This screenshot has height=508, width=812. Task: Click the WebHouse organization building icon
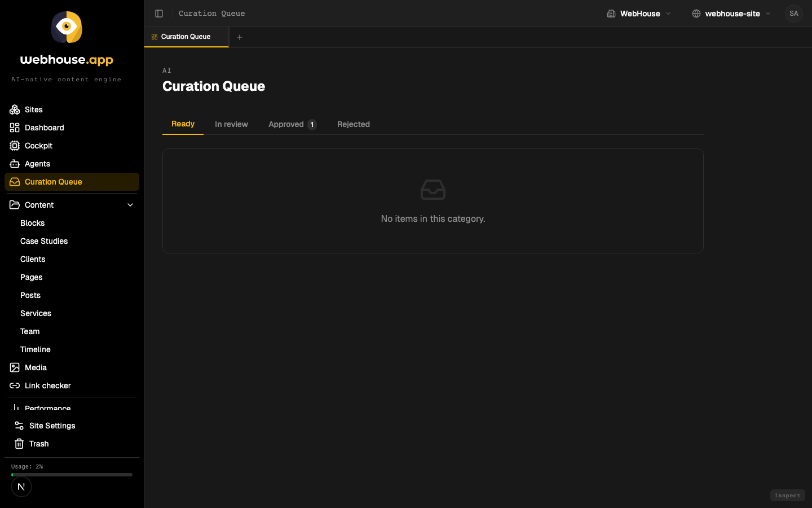pyautogui.click(x=611, y=14)
